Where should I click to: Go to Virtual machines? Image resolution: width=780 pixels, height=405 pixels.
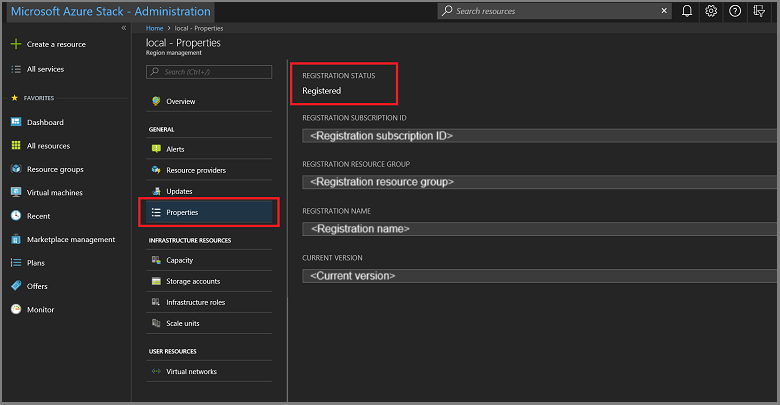click(x=54, y=192)
